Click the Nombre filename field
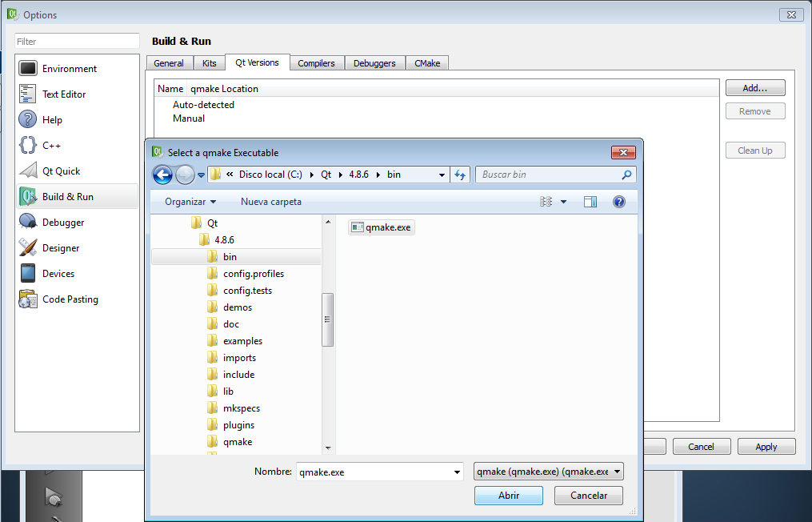This screenshot has width=812, height=522. click(379, 472)
